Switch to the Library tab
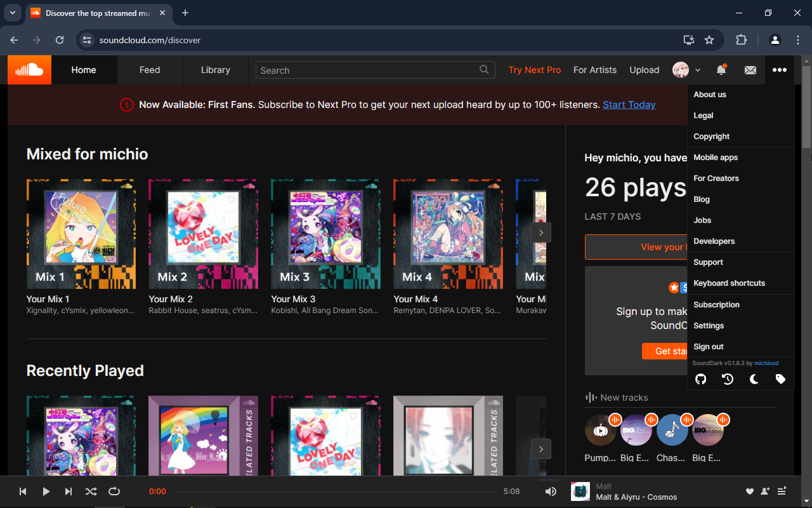The height and width of the screenshot is (508, 812). pos(215,70)
